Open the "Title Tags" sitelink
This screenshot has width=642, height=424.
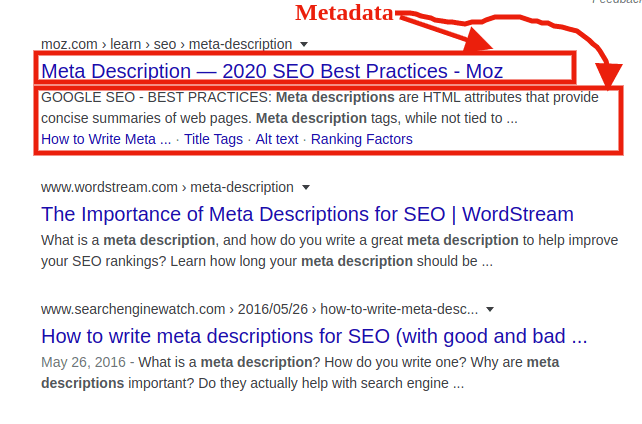[213, 139]
